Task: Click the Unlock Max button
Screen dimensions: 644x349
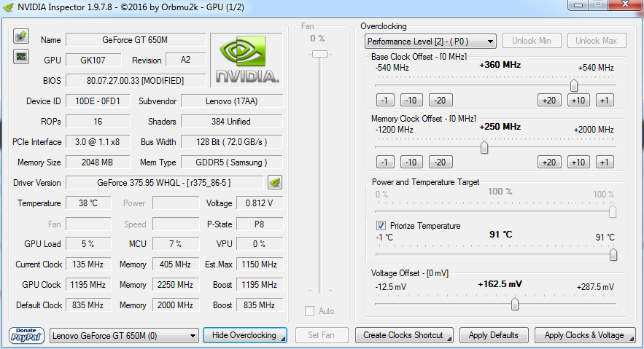Action: [x=597, y=41]
